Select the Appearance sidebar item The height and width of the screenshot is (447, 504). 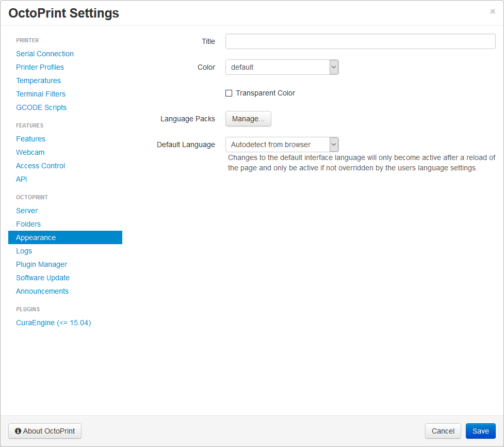65,237
